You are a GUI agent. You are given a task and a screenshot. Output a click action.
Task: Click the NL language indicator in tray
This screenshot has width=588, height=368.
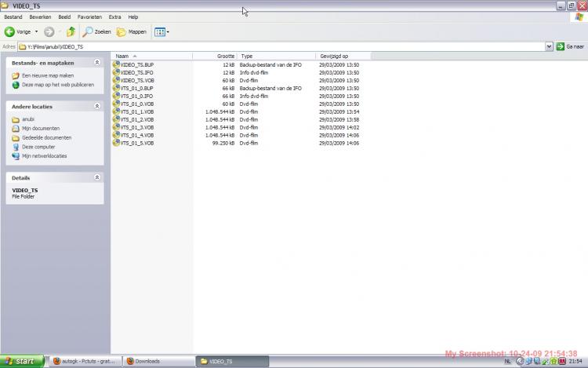(x=507, y=361)
